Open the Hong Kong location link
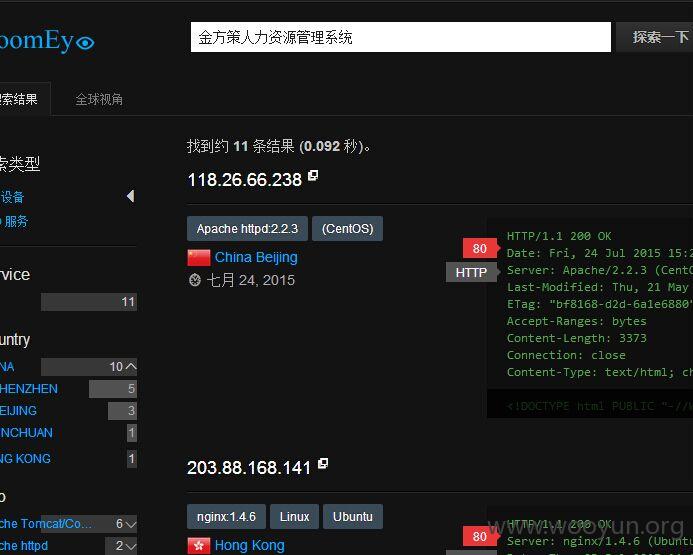The image size is (693, 555). tap(250, 545)
